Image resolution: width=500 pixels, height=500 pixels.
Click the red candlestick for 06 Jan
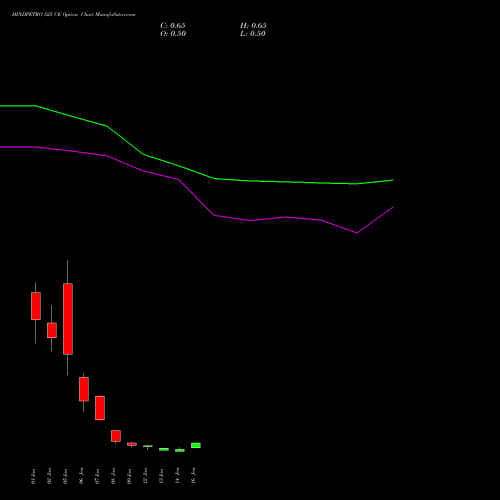[84, 389]
